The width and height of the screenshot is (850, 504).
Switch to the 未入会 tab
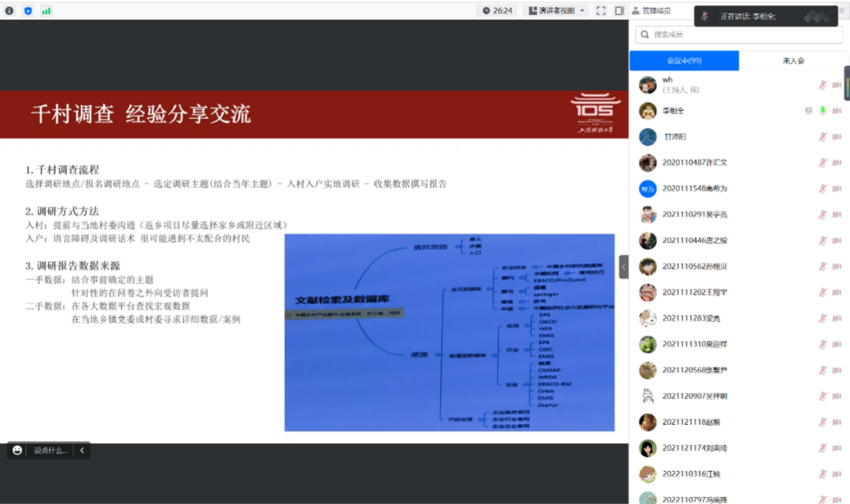point(795,60)
